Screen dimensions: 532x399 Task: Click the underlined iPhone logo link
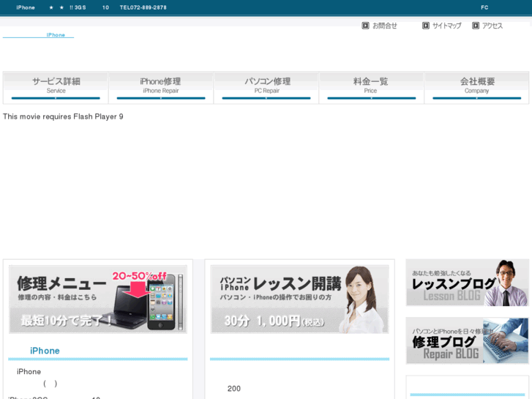(38, 35)
